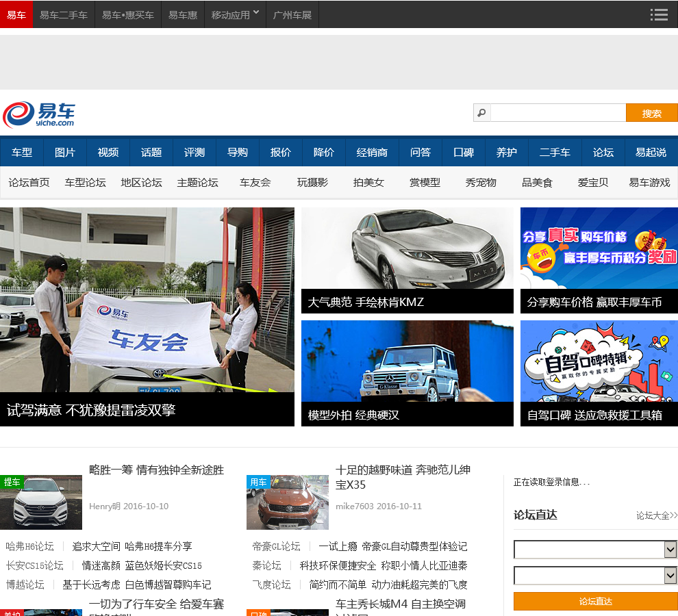The height and width of the screenshot is (616, 678).
Task: Focus the search input field
Action: click(x=557, y=113)
